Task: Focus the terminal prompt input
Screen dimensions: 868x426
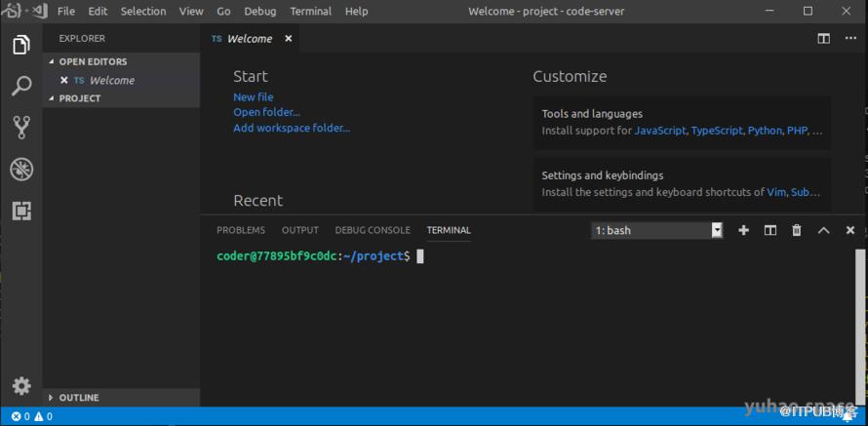Action: (419, 256)
